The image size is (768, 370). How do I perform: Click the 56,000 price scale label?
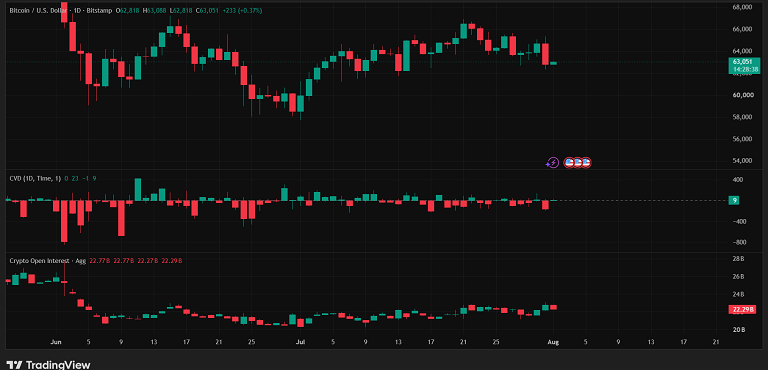[743, 139]
